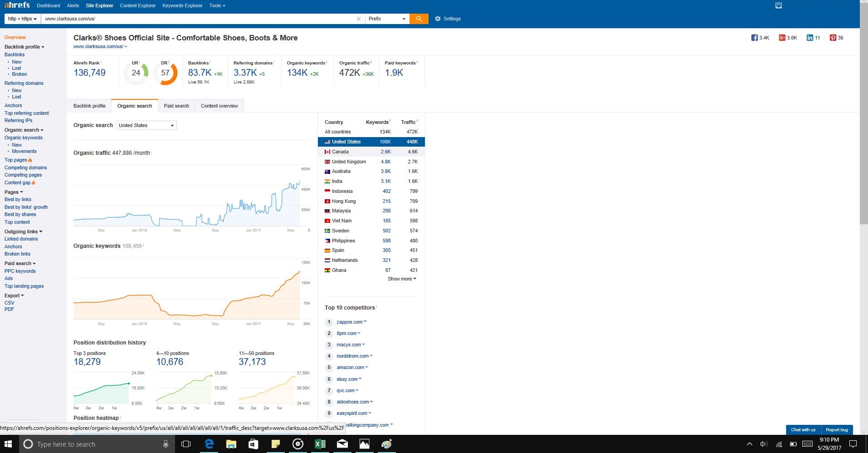Open Excel from taskbar
The height and width of the screenshot is (453, 868).
click(x=320, y=444)
